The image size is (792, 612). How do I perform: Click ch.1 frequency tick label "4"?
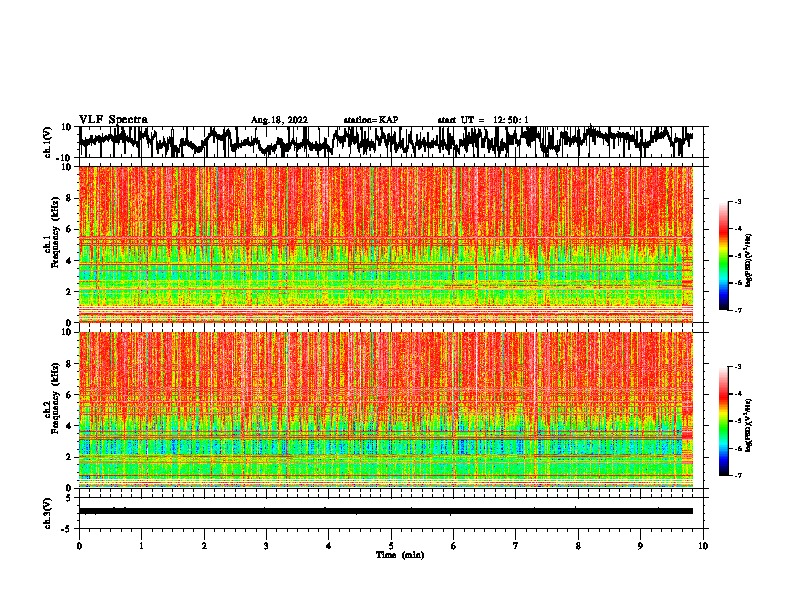(x=70, y=261)
